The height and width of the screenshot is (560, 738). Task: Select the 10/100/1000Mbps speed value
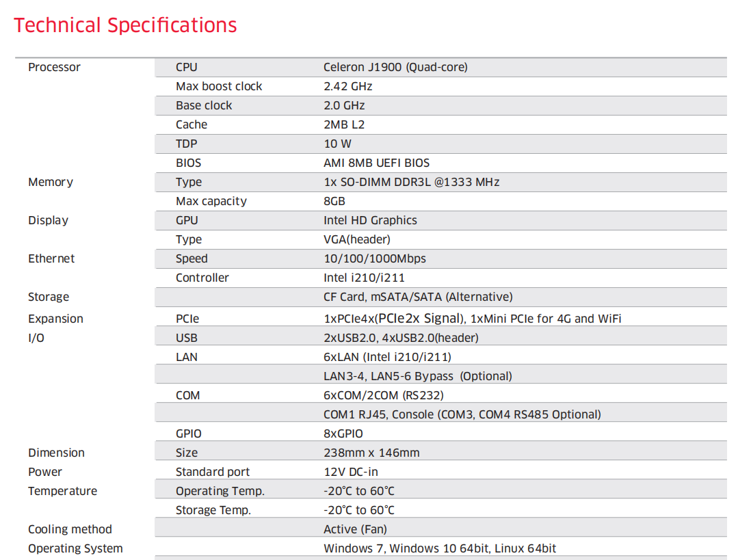(374, 258)
